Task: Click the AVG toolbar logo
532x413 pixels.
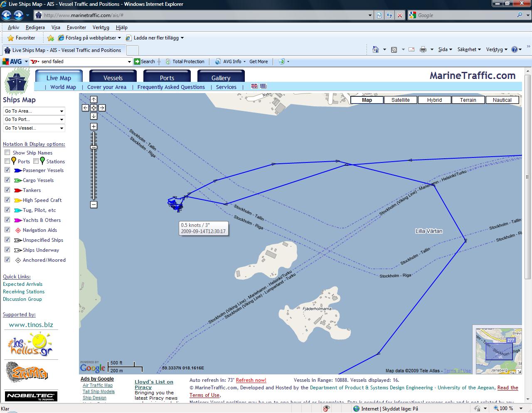Action: click(12, 61)
